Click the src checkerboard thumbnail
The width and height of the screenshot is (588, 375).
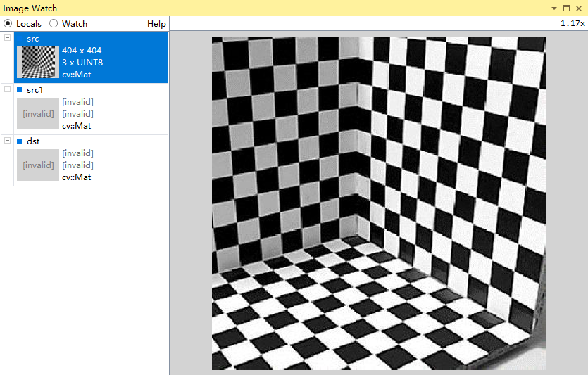point(38,62)
